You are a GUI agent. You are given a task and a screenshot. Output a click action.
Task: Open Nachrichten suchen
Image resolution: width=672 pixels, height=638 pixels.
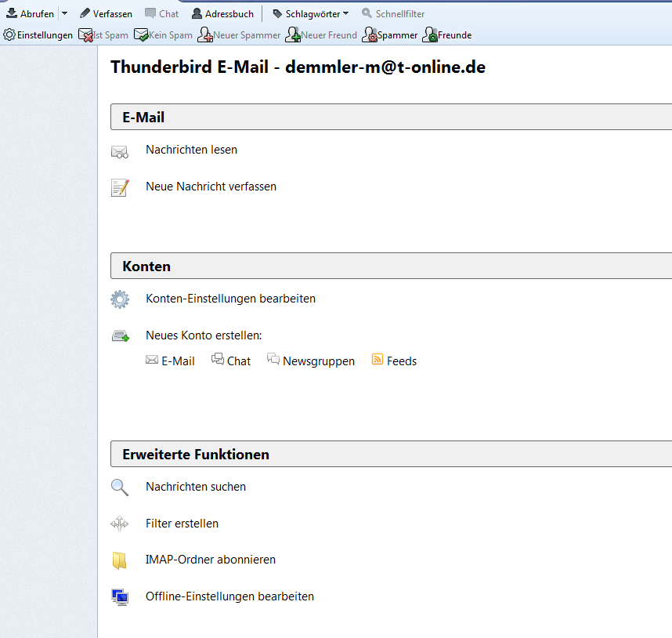pyautogui.click(x=196, y=487)
